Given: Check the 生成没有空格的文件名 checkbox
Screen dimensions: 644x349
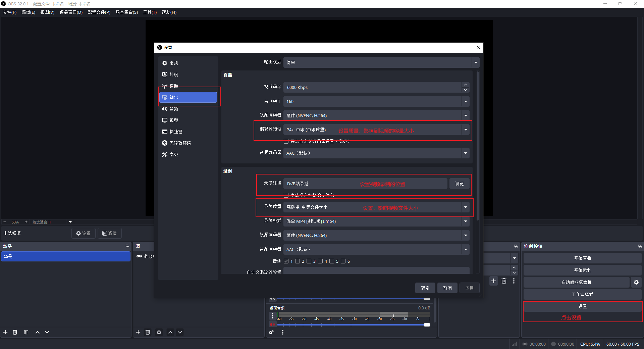Looking at the screenshot, I should (x=286, y=195).
